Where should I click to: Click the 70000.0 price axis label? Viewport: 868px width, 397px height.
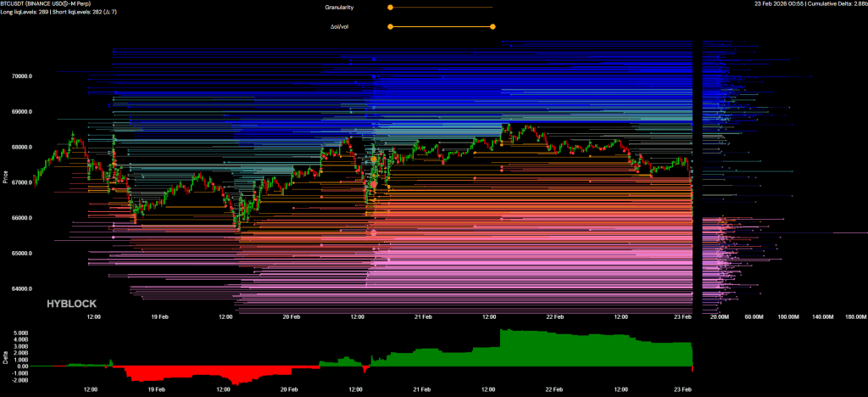point(21,76)
